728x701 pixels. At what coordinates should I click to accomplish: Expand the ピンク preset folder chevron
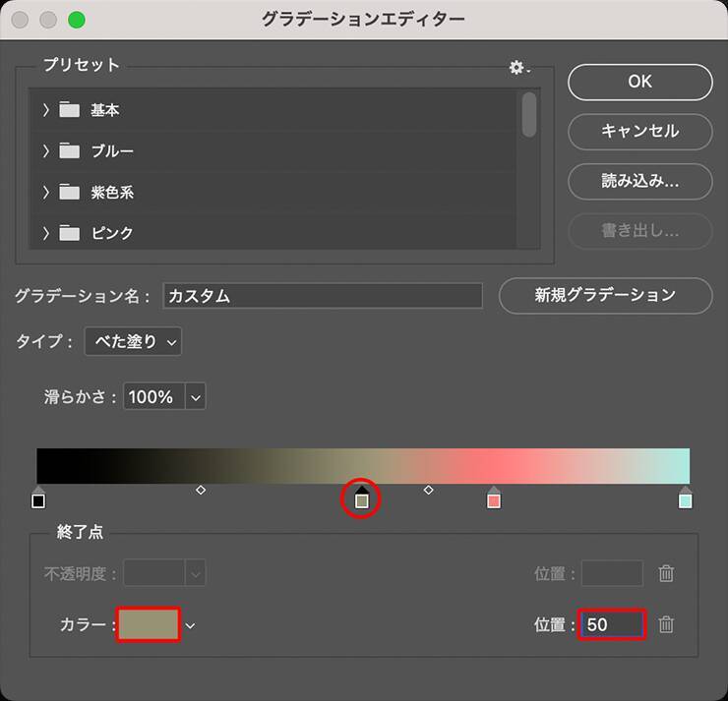click(x=45, y=232)
